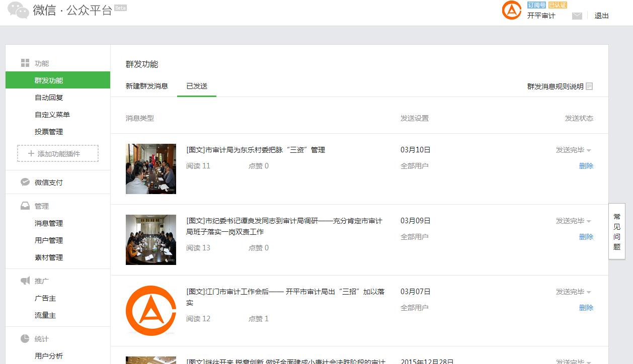Click 全部用户 under 03月10日

415,166
